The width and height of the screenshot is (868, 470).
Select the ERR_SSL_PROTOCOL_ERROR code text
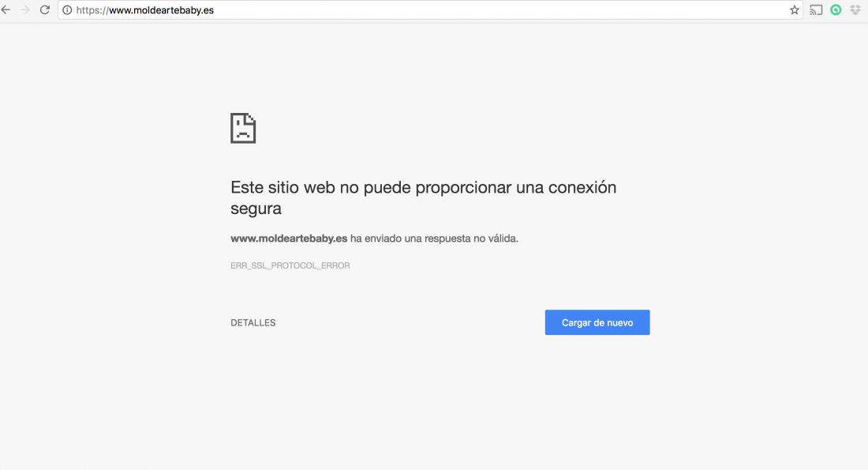[290, 265]
